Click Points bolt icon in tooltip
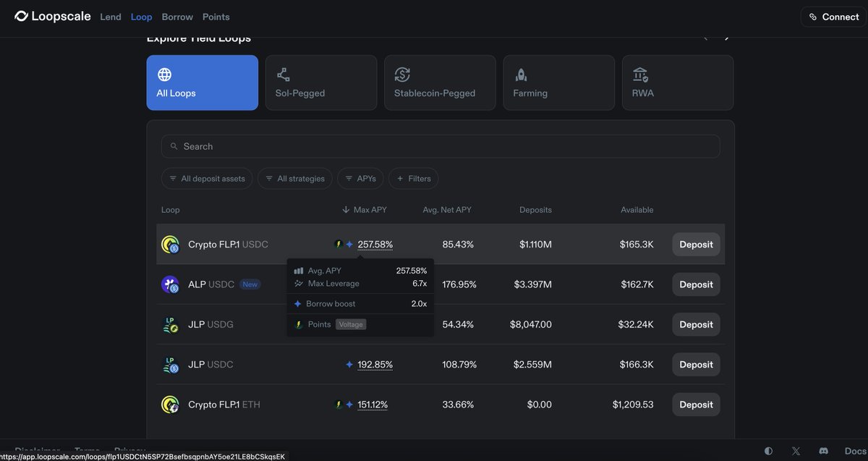This screenshot has width=868, height=461. pos(298,324)
